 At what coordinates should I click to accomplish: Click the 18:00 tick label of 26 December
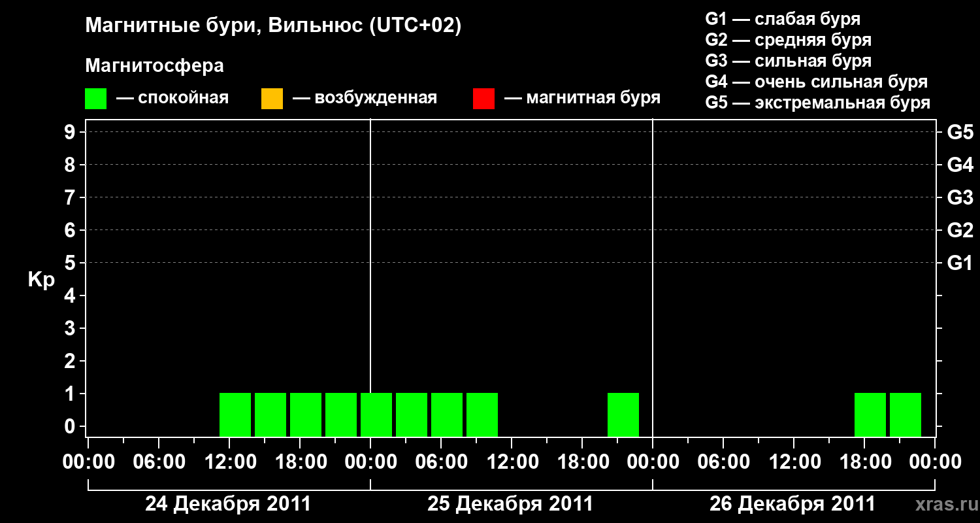pyautogui.click(x=864, y=462)
